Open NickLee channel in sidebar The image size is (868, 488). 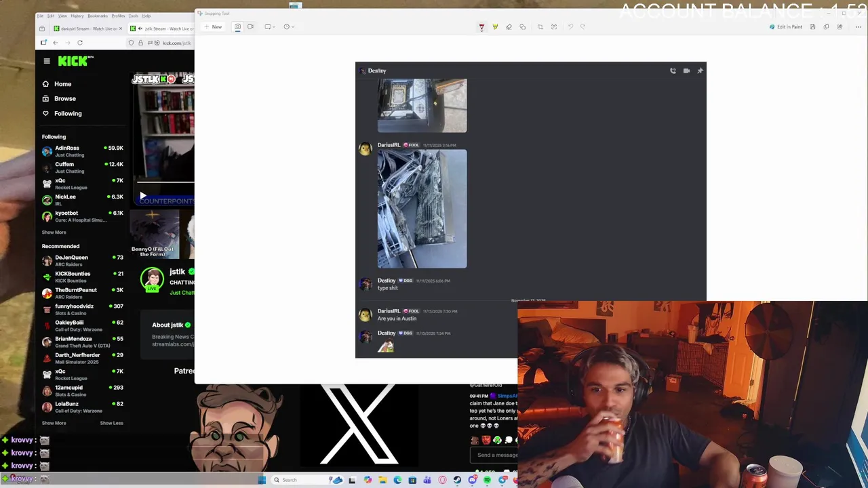pyautogui.click(x=82, y=200)
